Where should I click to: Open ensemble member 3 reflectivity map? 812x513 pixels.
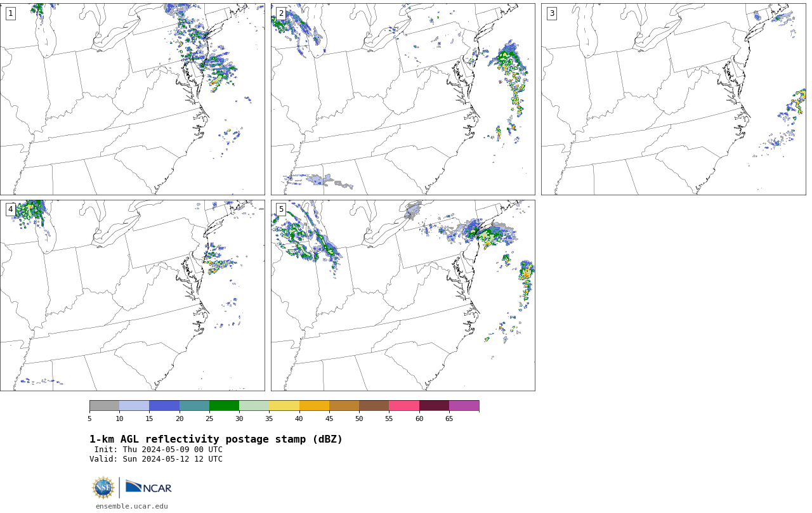click(x=673, y=99)
